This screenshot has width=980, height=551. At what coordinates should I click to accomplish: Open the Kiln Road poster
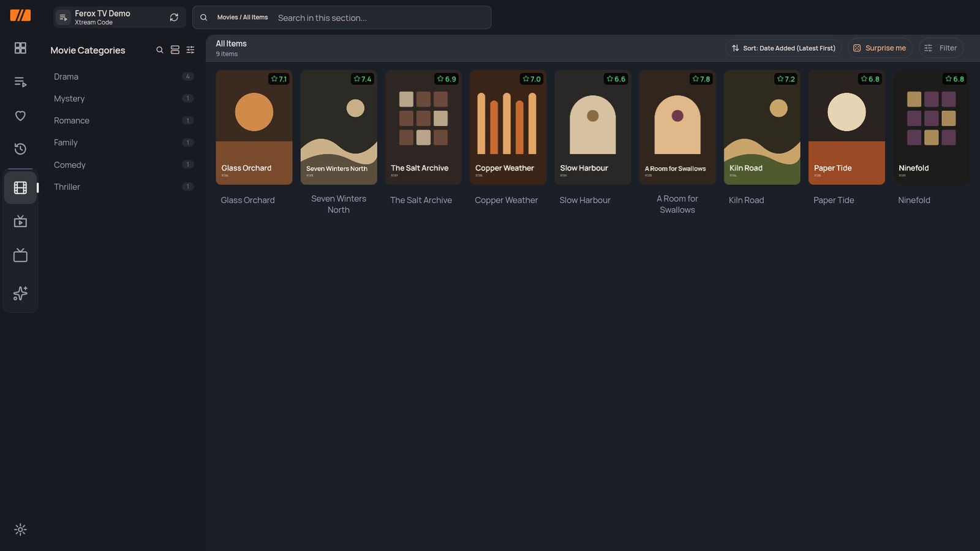pos(762,127)
